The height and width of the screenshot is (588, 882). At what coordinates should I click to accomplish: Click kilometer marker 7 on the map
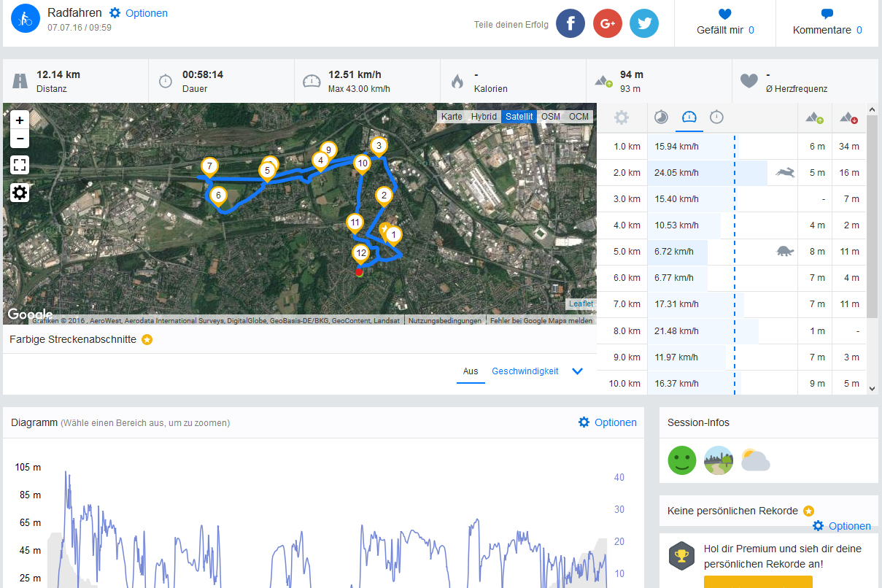coord(209,167)
